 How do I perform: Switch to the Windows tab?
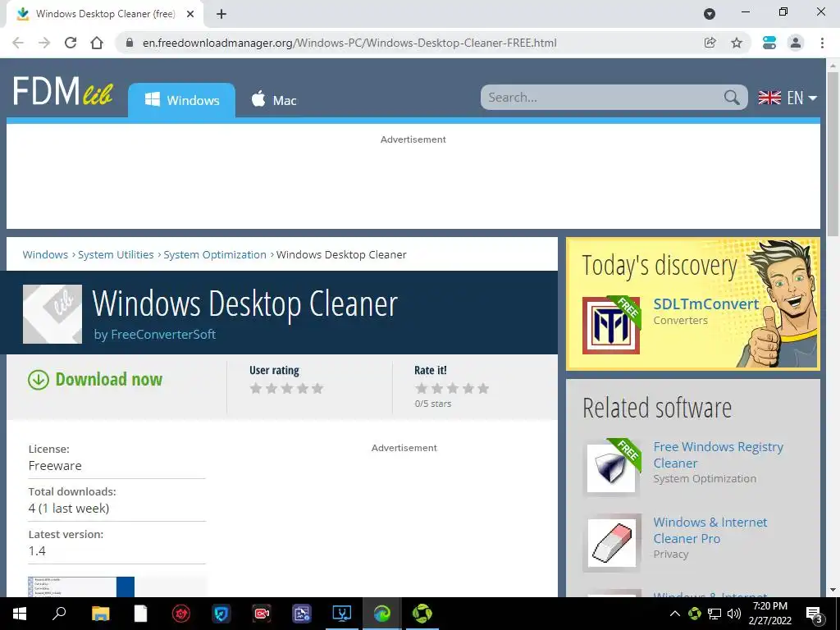click(x=181, y=100)
